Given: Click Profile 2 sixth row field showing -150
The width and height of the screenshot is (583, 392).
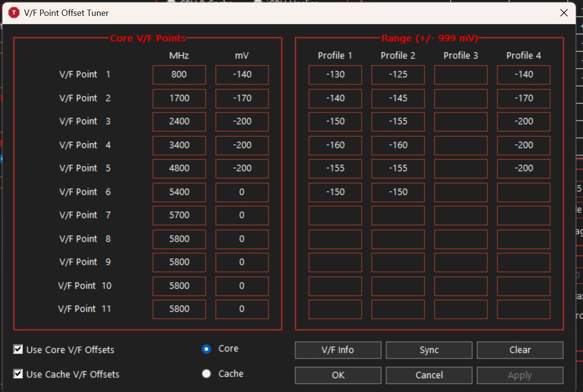Looking at the screenshot, I should pos(398,192).
